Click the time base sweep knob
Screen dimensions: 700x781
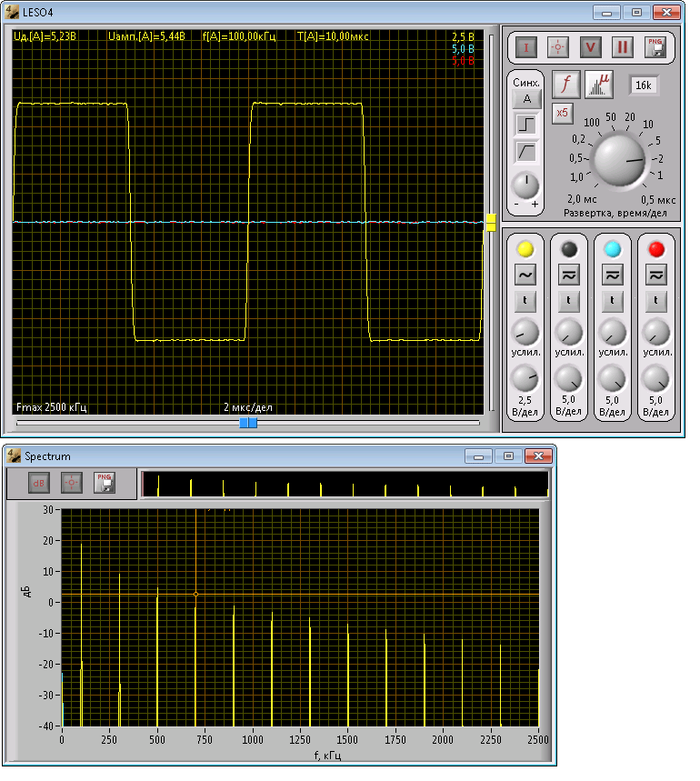(620, 160)
